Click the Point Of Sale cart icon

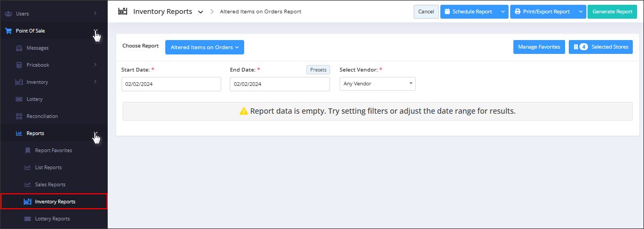click(x=8, y=31)
